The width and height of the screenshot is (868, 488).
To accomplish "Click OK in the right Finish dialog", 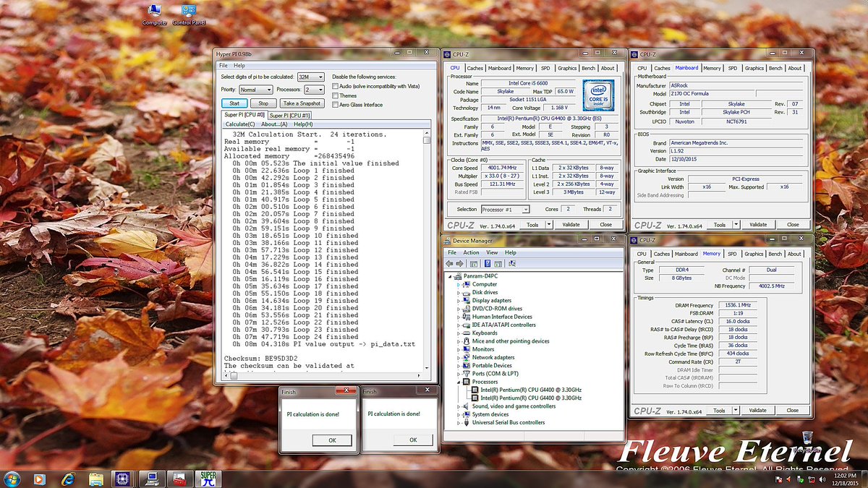I will [413, 440].
